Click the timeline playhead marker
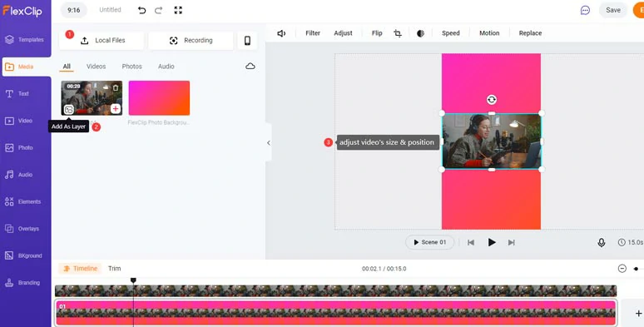Screen dimensions: 644x327 [x=133, y=280]
